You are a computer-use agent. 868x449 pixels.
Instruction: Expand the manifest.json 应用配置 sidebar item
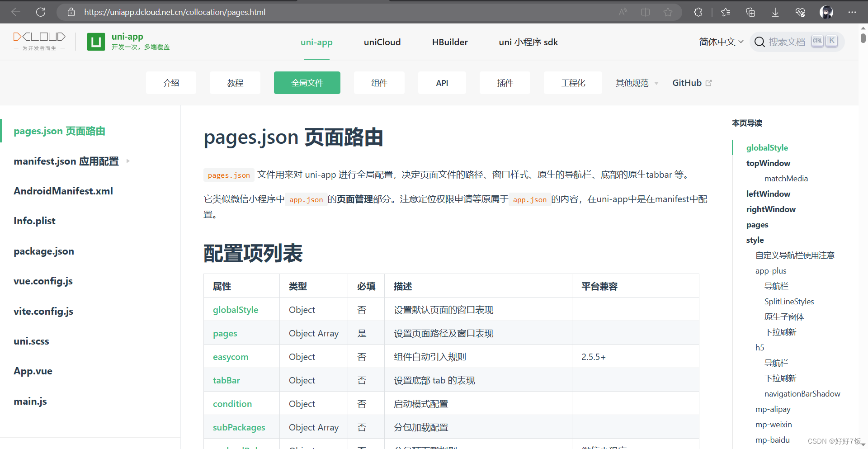(x=127, y=161)
